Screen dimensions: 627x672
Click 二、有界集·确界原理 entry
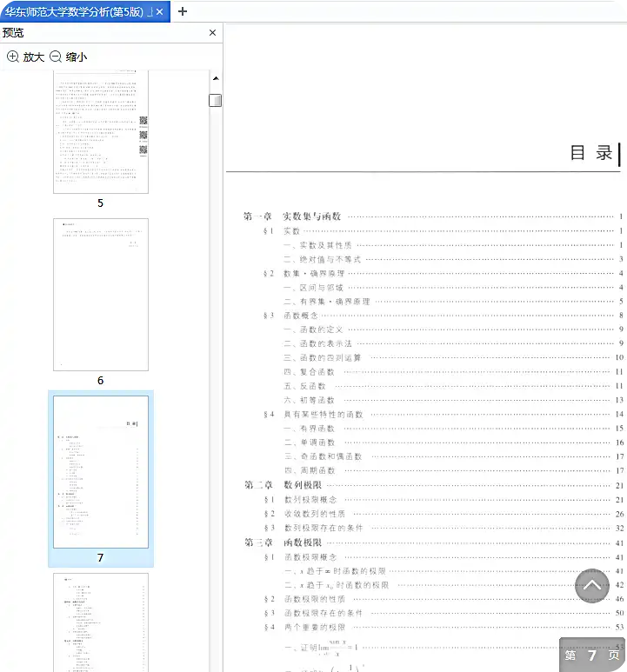(453, 302)
